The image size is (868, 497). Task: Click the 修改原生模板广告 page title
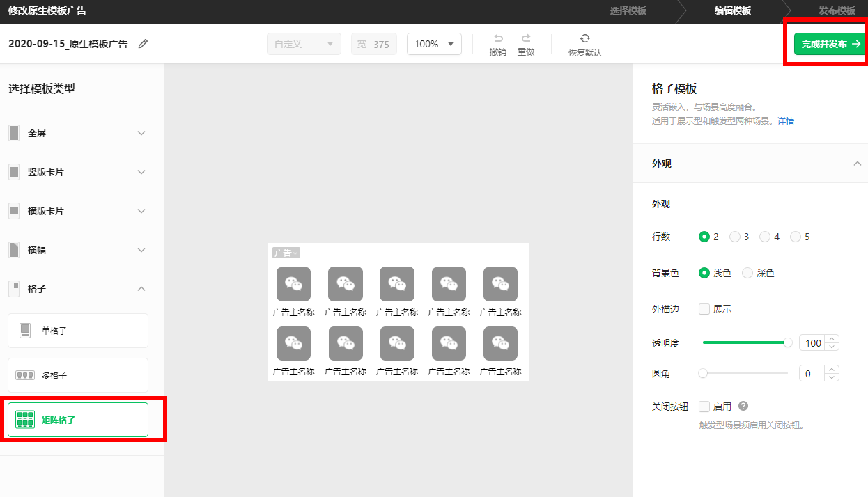(47, 10)
